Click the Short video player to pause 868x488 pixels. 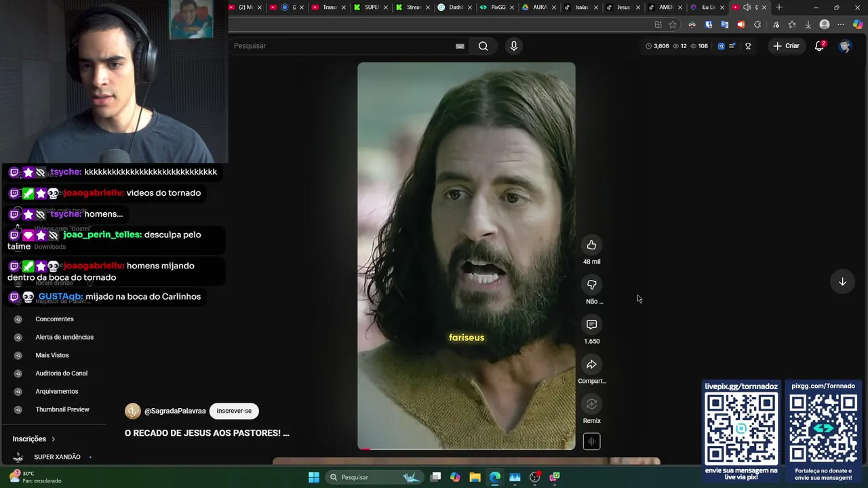click(467, 256)
